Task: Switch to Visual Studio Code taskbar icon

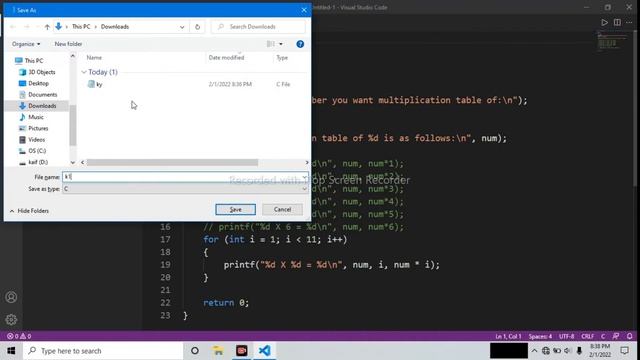Action: coord(264,351)
